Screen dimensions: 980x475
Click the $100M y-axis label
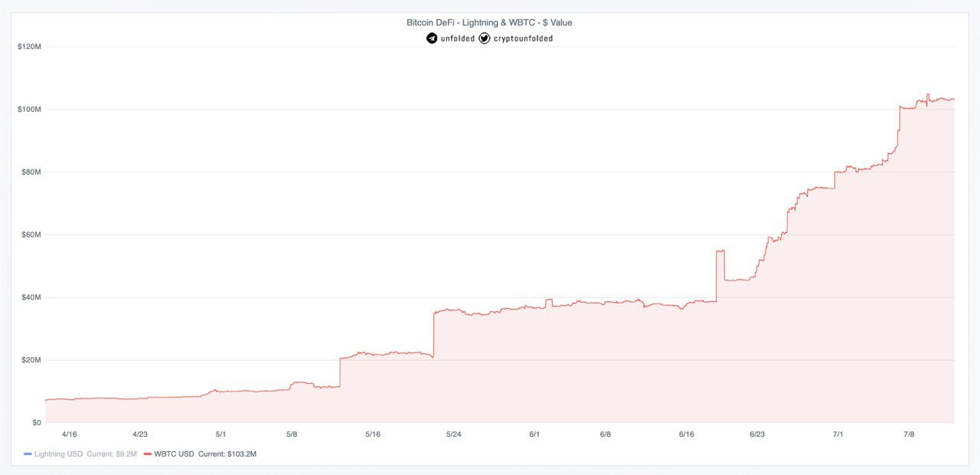[29, 110]
